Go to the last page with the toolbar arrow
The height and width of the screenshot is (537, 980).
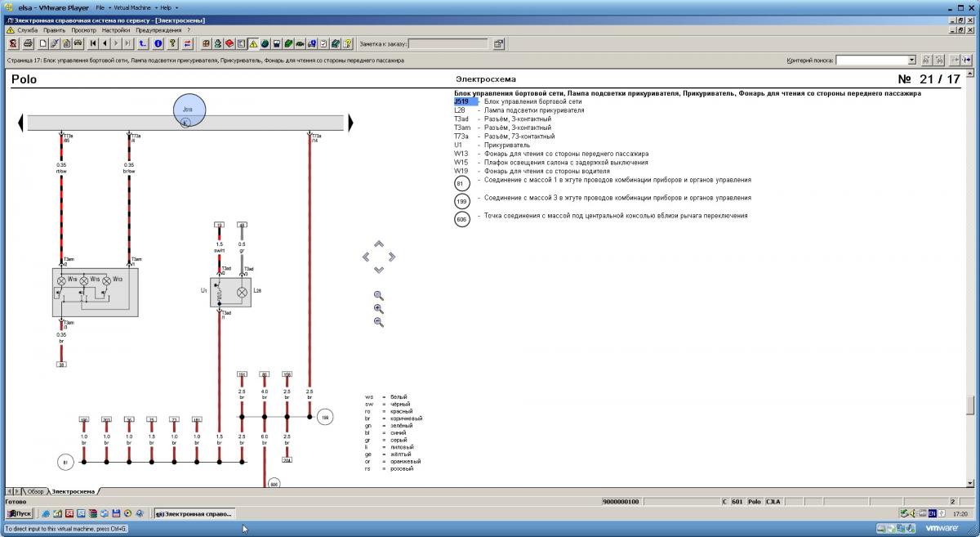click(128, 43)
